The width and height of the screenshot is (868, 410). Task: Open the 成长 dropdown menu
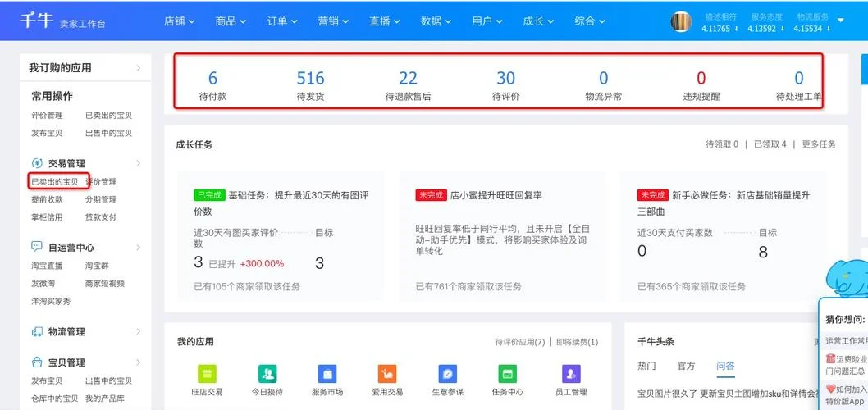[539, 21]
